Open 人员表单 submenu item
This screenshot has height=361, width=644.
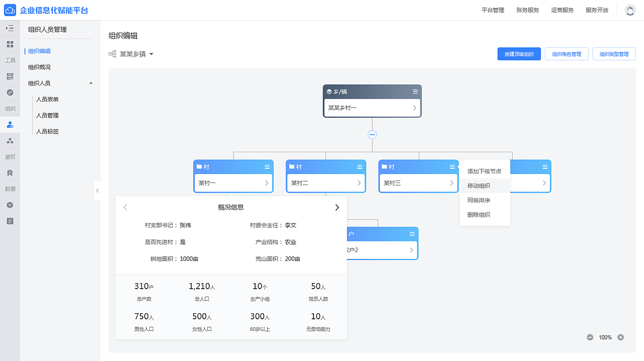(x=47, y=99)
